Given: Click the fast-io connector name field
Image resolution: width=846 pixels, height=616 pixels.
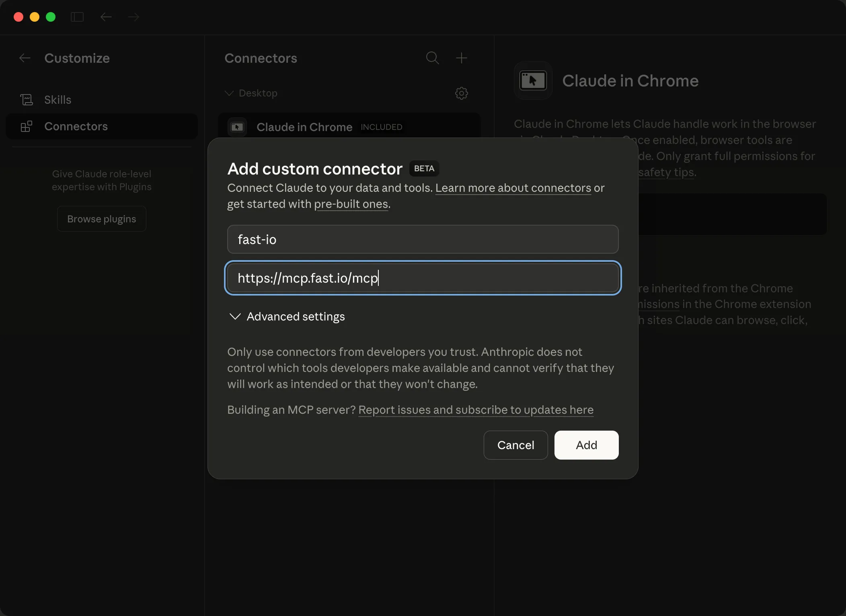Looking at the screenshot, I should (x=422, y=239).
